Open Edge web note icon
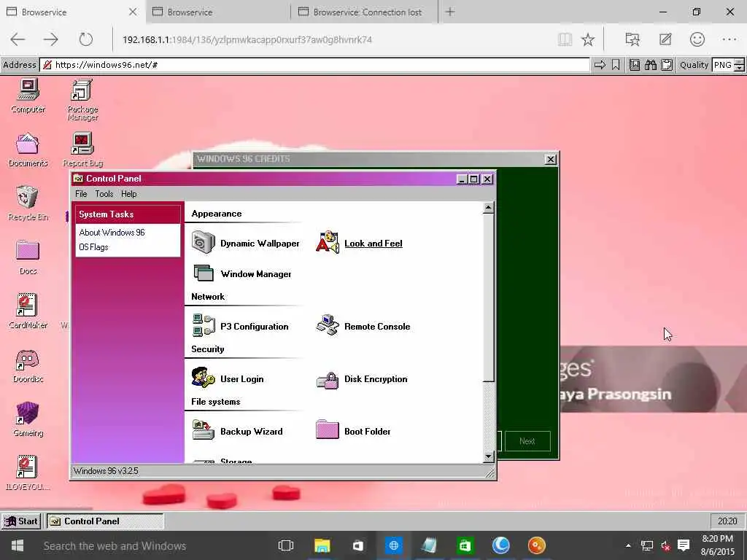Image resolution: width=747 pixels, height=560 pixels. [665, 39]
